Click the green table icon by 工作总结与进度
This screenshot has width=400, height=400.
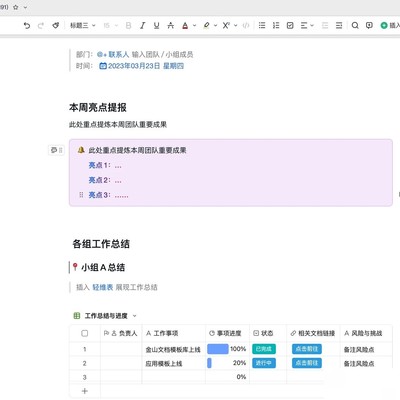tap(77, 315)
